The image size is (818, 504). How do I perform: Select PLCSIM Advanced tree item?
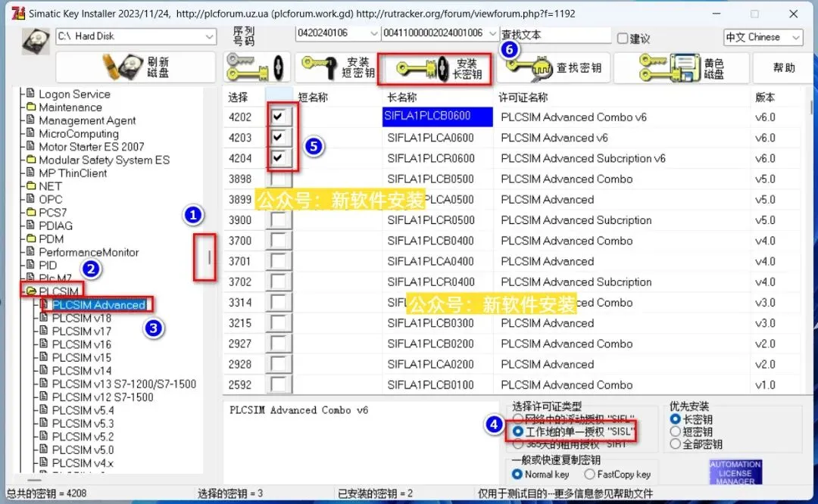[98, 304]
